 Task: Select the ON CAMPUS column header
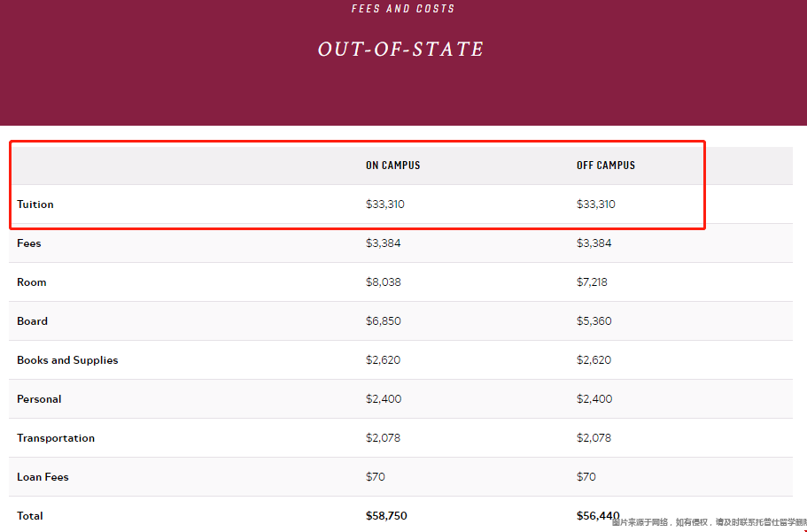392,166
